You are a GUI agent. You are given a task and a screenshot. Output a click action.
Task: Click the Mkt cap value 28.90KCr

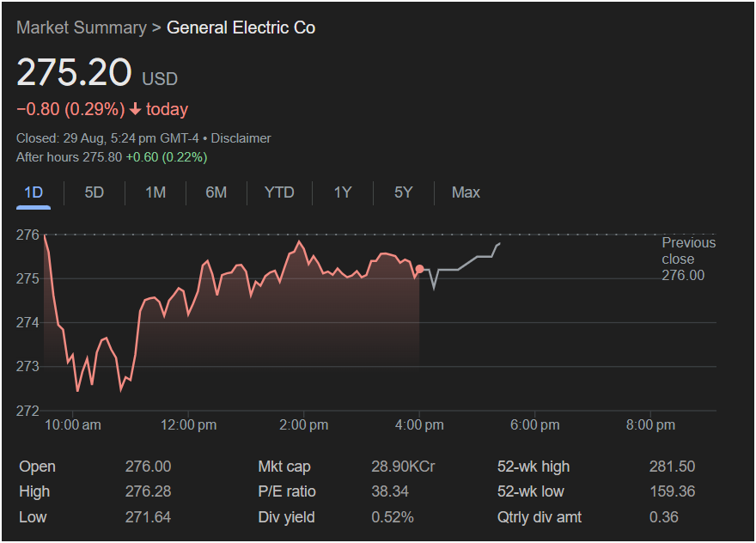pos(403,467)
